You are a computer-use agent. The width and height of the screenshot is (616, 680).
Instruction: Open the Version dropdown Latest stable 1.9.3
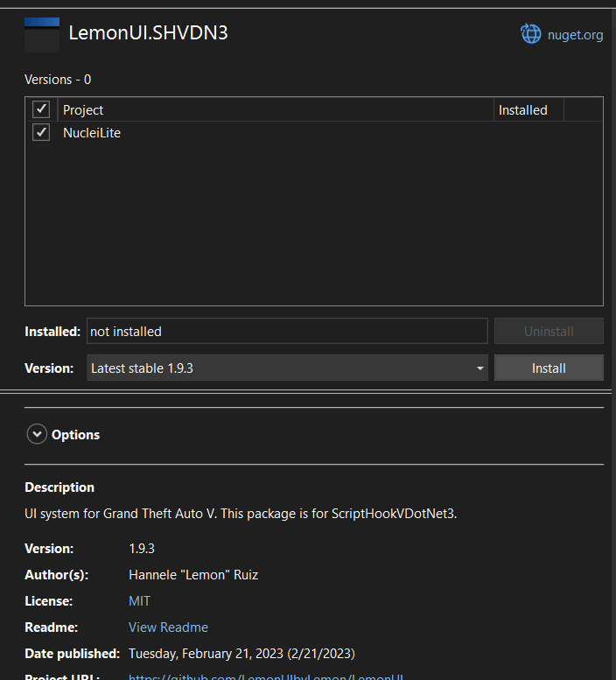tap(287, 368)
